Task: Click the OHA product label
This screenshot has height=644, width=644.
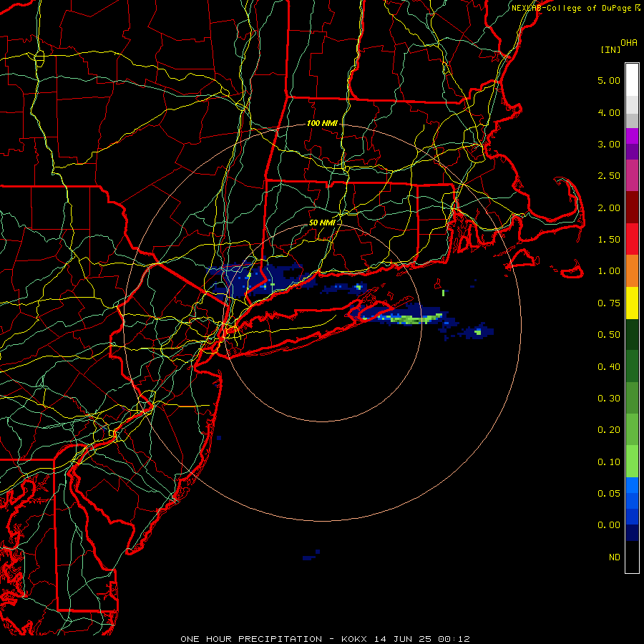Action: (629, 43)
